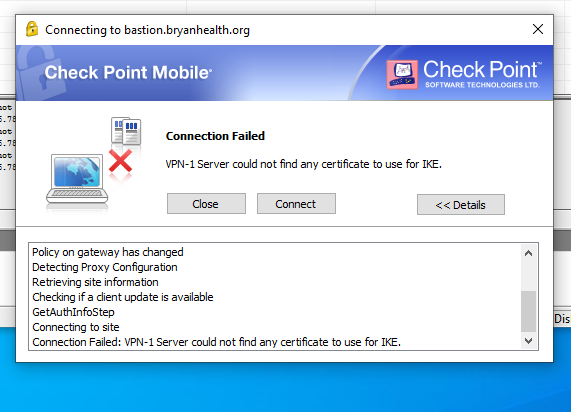Select 'Detecting Proxy Configuration' log entry
Screen dimensions: 571x412
point(105,267)
